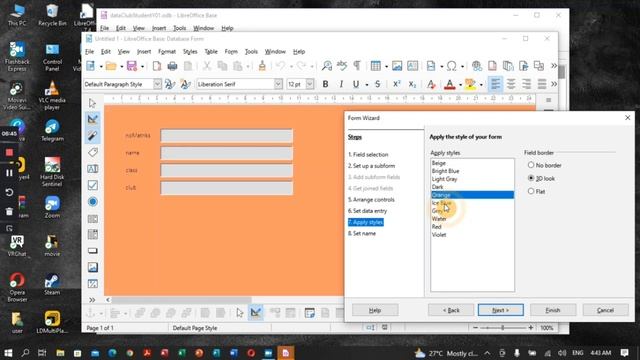
Task: Adjust the zoom slider in status bar
Action: [502, 328]
